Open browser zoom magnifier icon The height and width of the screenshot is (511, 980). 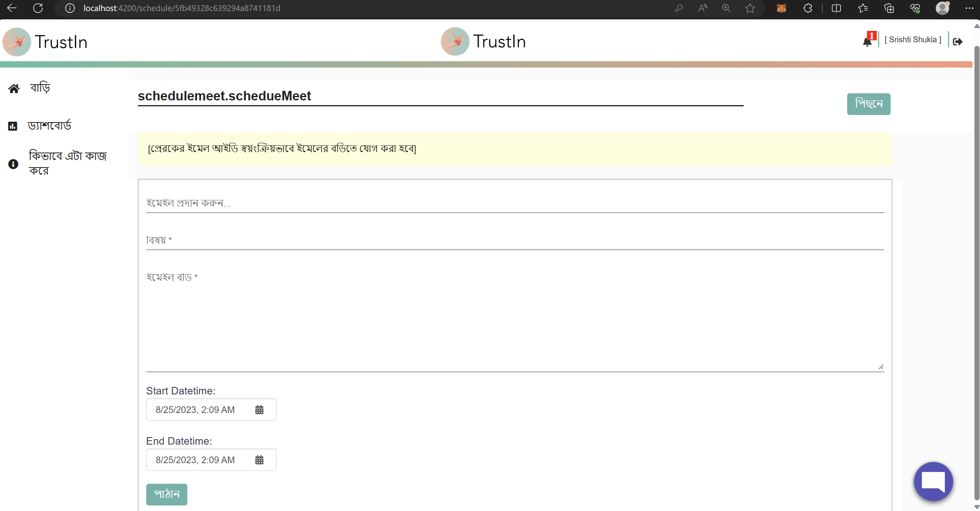point(726,8)
